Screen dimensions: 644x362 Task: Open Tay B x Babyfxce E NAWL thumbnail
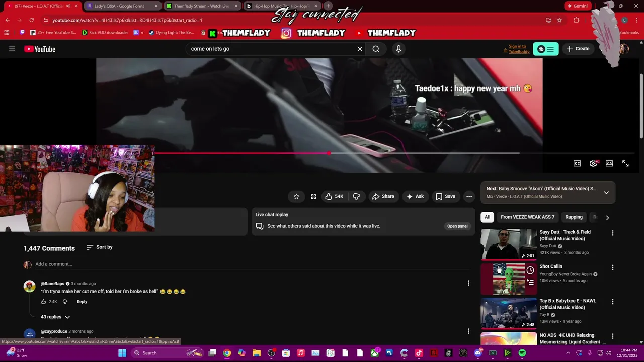[509, 313]
